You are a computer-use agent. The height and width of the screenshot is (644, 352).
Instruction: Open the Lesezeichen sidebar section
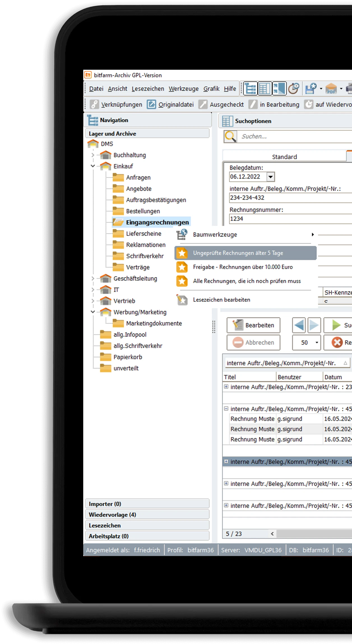pyautogui.click(x=147, y=526)
